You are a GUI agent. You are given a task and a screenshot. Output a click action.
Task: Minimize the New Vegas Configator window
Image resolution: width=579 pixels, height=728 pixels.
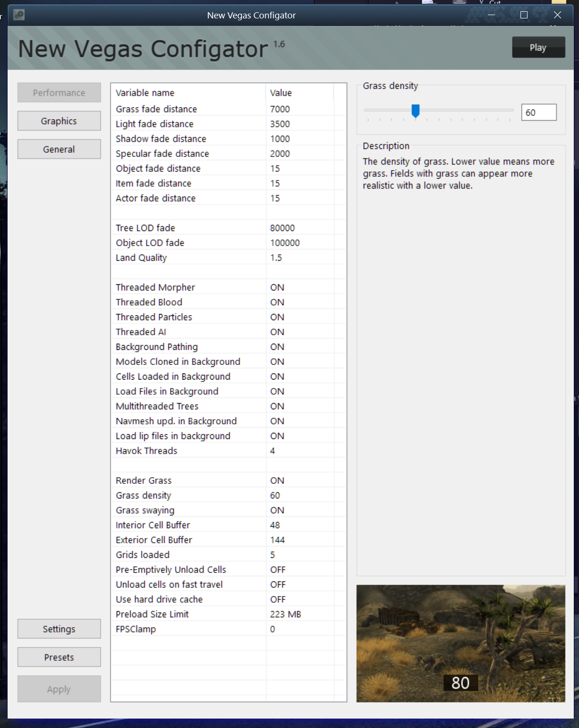pyautogui.click(x=491, y=15)
